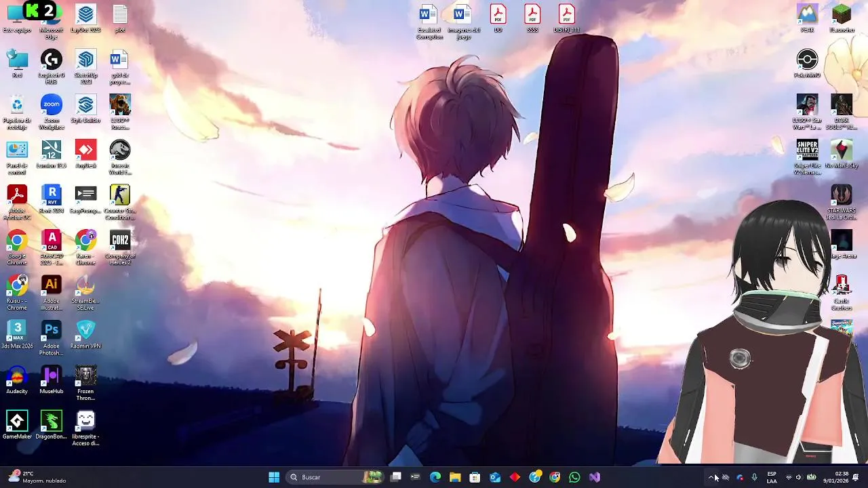
Task: Expand hidden system tray icons chevron
Action: tap(711, 477)
